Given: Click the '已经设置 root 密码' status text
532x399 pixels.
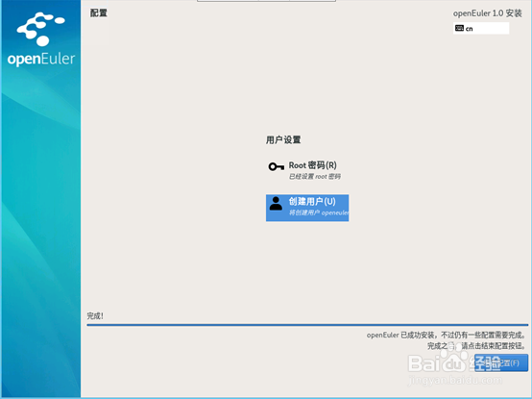Looking at the screenshot, I should 315,177.
